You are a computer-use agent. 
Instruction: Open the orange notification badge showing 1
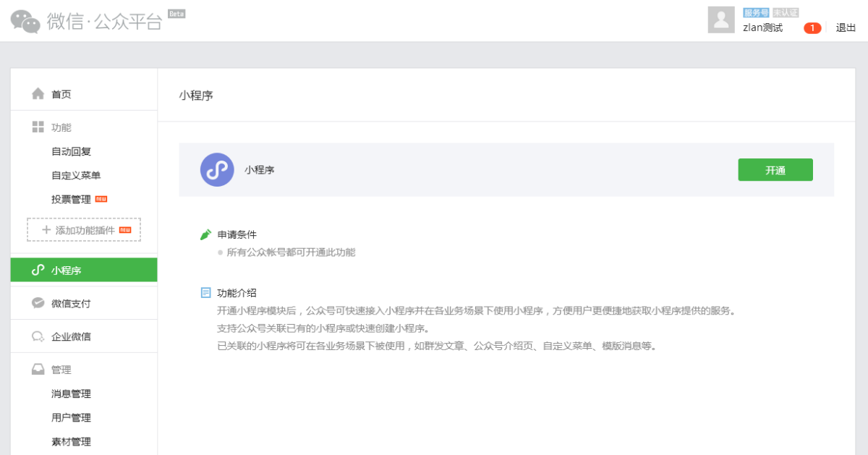(812, 28)
